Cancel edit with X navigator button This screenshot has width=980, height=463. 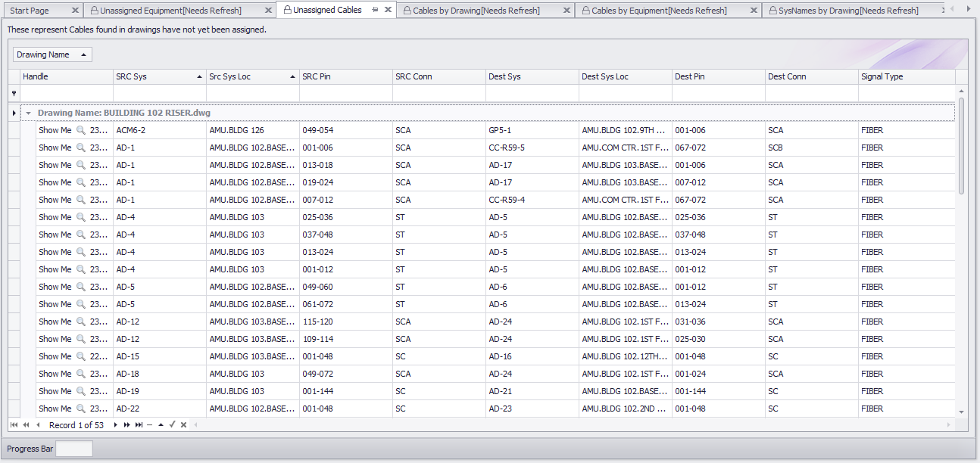click(x=184, y=425)
